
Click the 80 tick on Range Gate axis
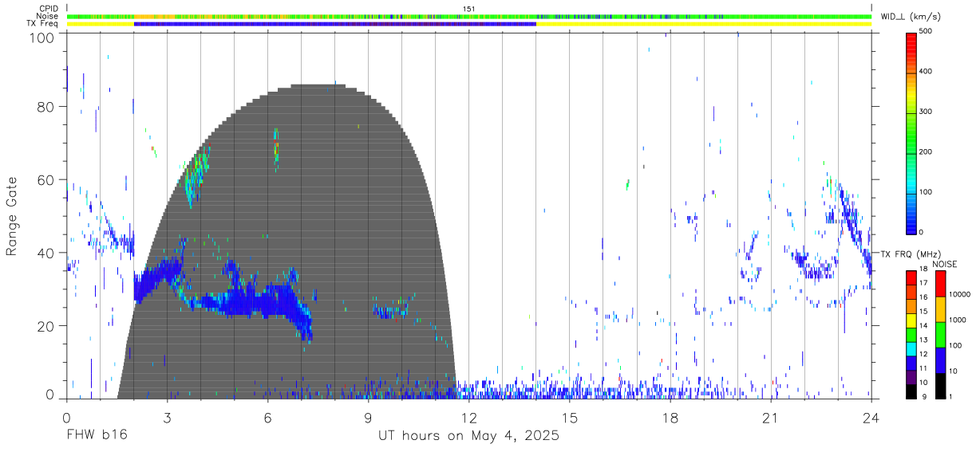tap(47, 106)
